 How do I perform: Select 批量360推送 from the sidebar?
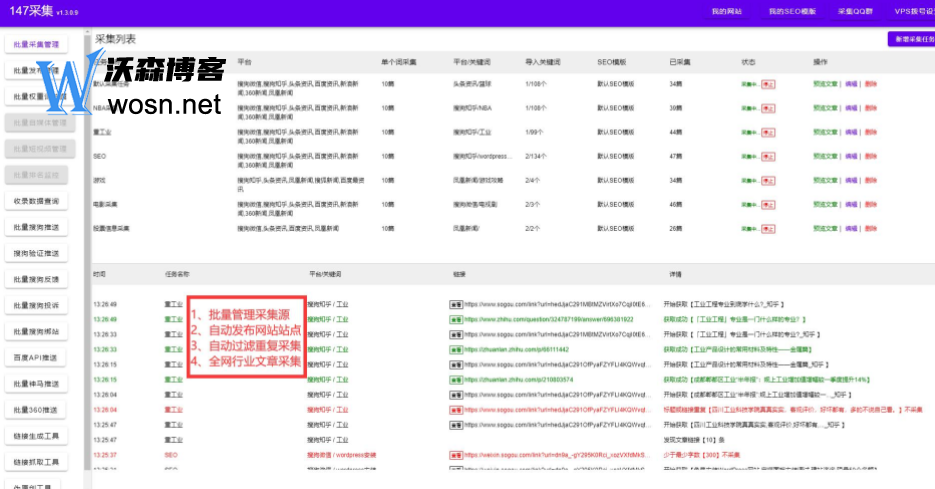pyautogui.click(x=36, y=409)
